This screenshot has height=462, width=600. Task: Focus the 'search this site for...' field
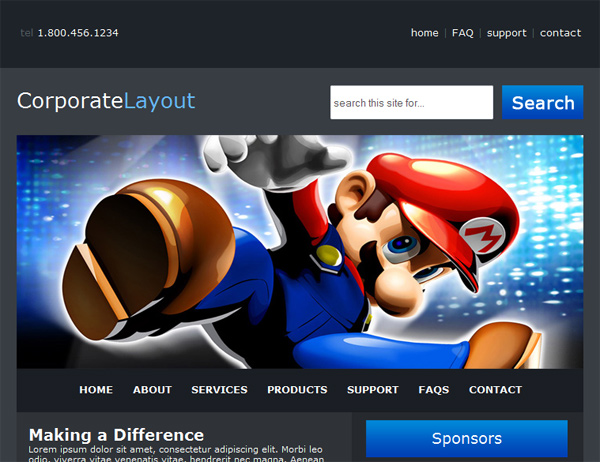[x=411, y=103]
